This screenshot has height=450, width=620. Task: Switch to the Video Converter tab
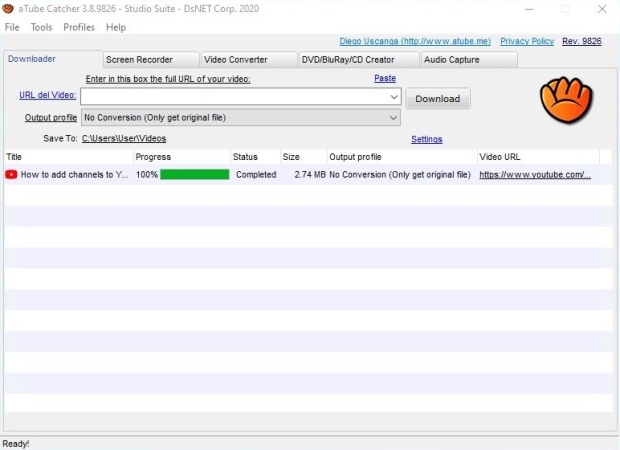tap(248, 60)
